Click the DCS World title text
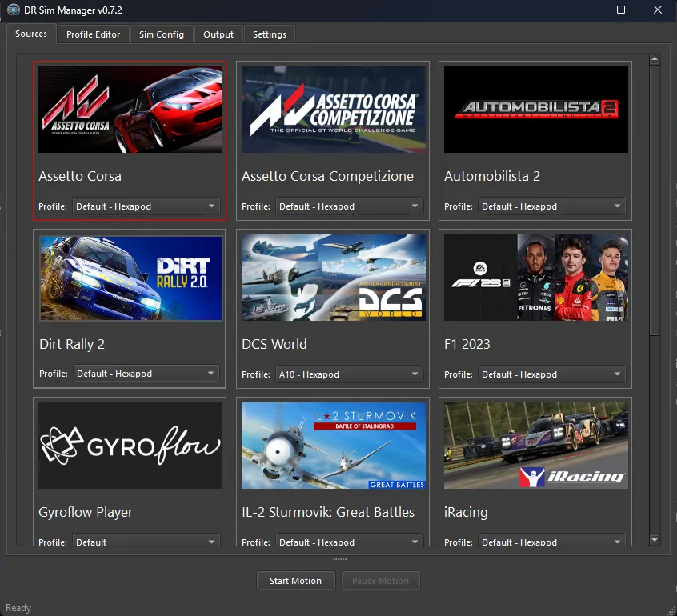This screenshot has height=616, width=677. click(x=274, y=344)
